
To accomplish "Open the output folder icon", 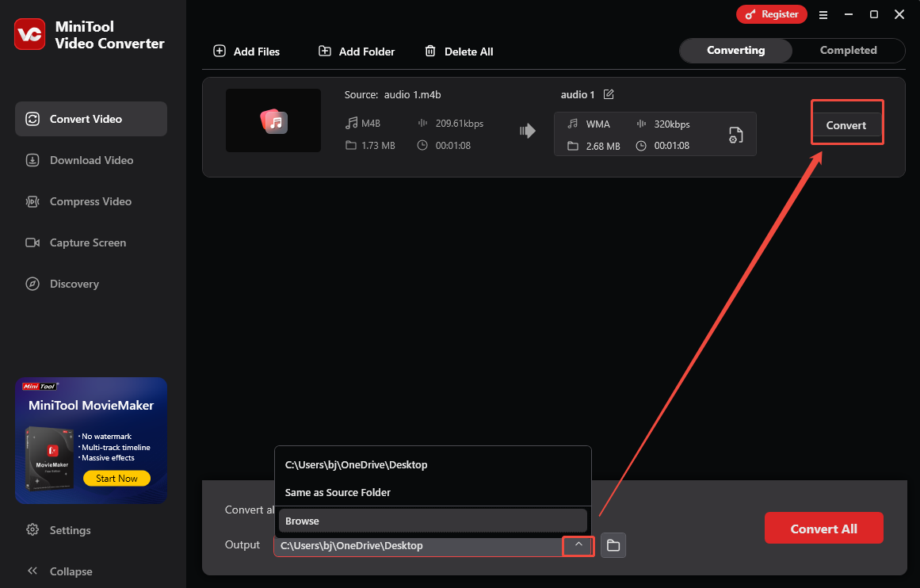I will pyautogui.click(x=613, y=545).
